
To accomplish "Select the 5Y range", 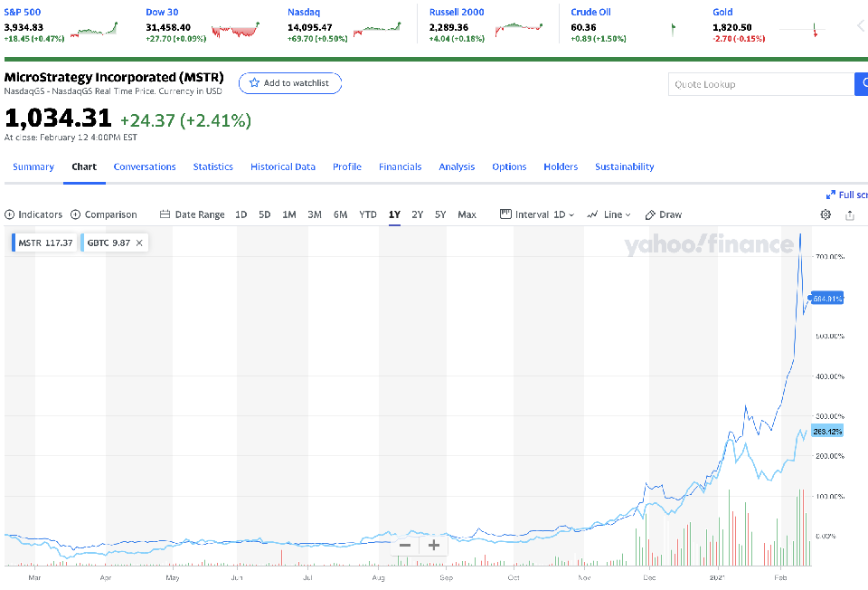I will coord(440,214).
